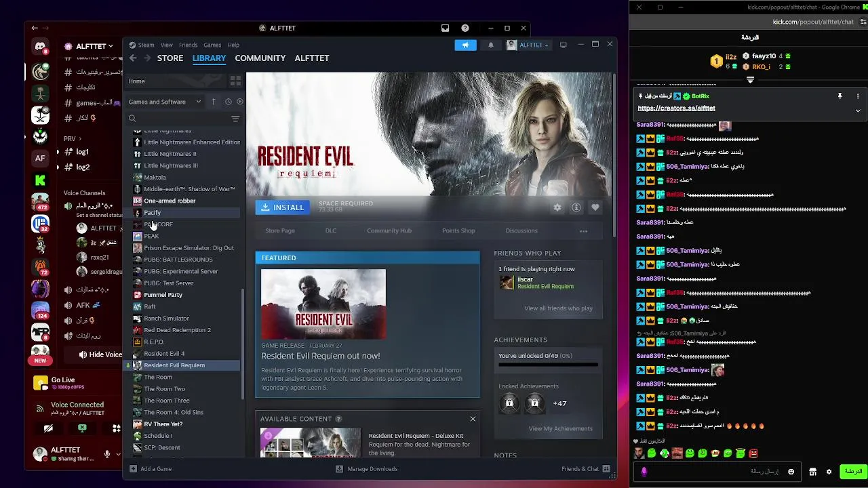Click the help icon next to Available Content

tap(338, 419)
